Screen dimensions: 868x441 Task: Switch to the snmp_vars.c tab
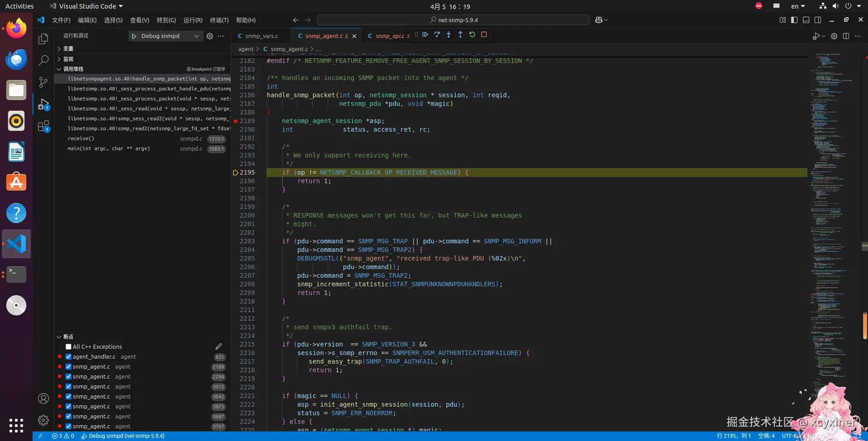tap(261, 36)
